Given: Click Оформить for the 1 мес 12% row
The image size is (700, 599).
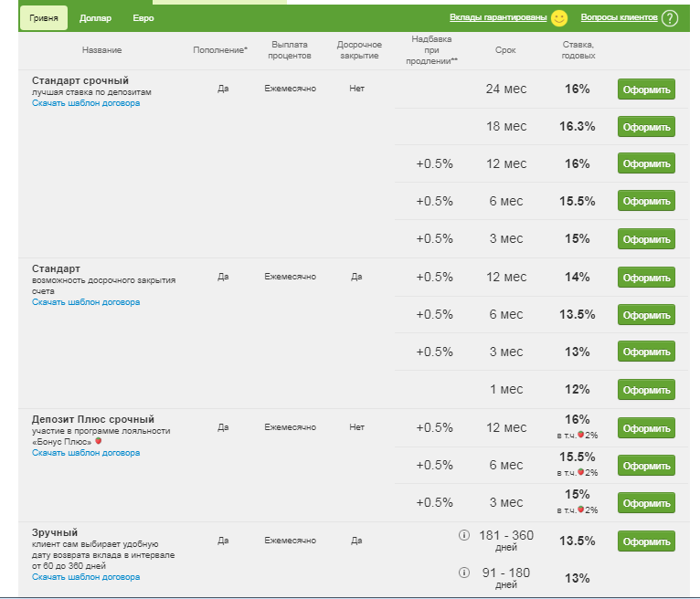Looking at the screenshot, I should tap(646, 390).
